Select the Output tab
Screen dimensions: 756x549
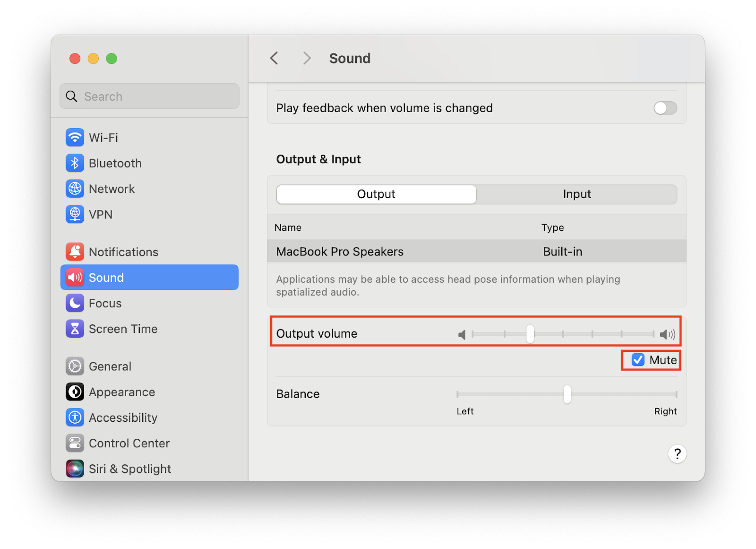(376, 194)
